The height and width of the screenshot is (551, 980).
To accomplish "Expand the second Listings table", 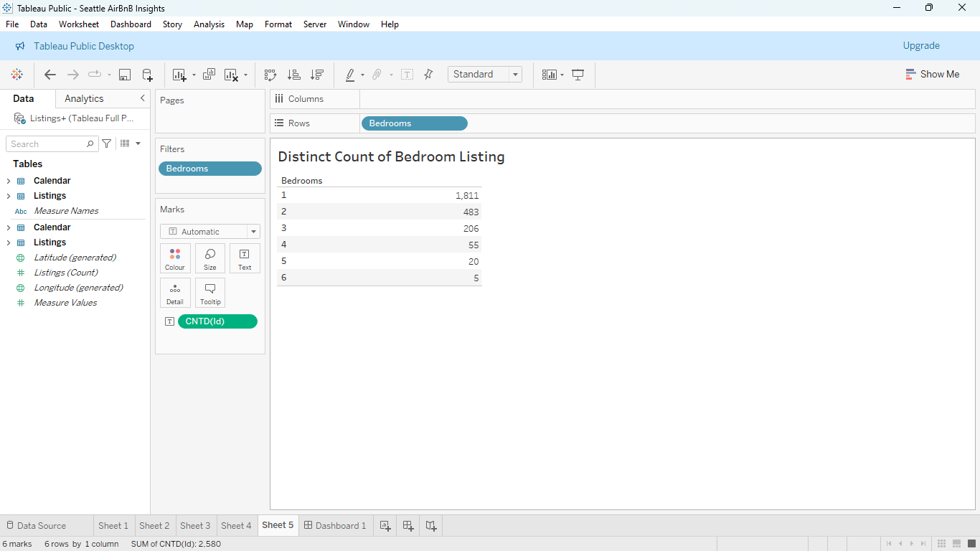I will point(9,242).
